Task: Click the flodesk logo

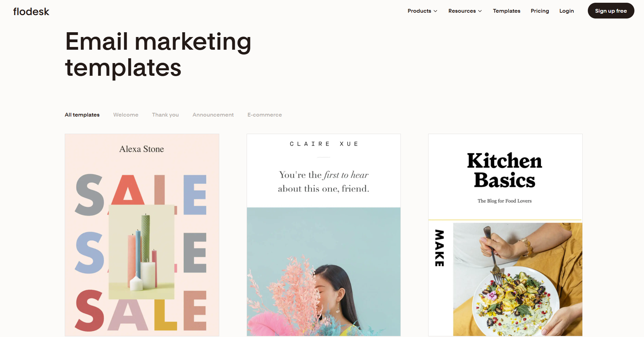Action: (x=31, y=11)
